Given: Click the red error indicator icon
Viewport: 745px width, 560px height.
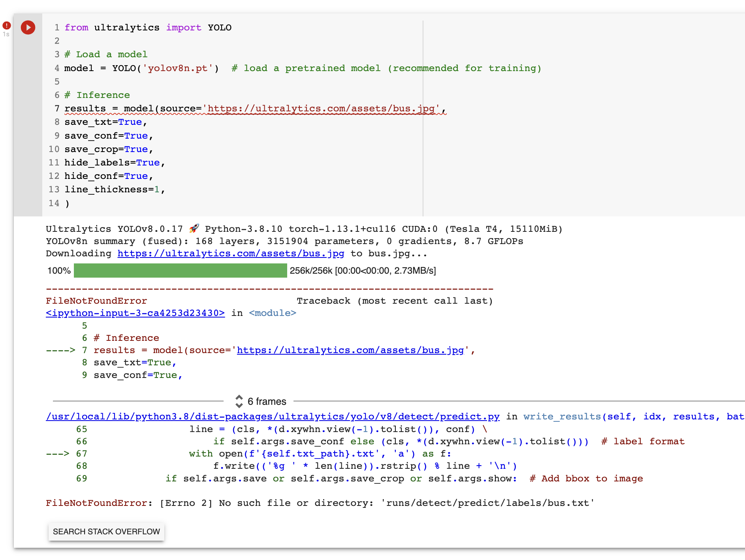Looking at the screenshot, I should pos(6,25).
